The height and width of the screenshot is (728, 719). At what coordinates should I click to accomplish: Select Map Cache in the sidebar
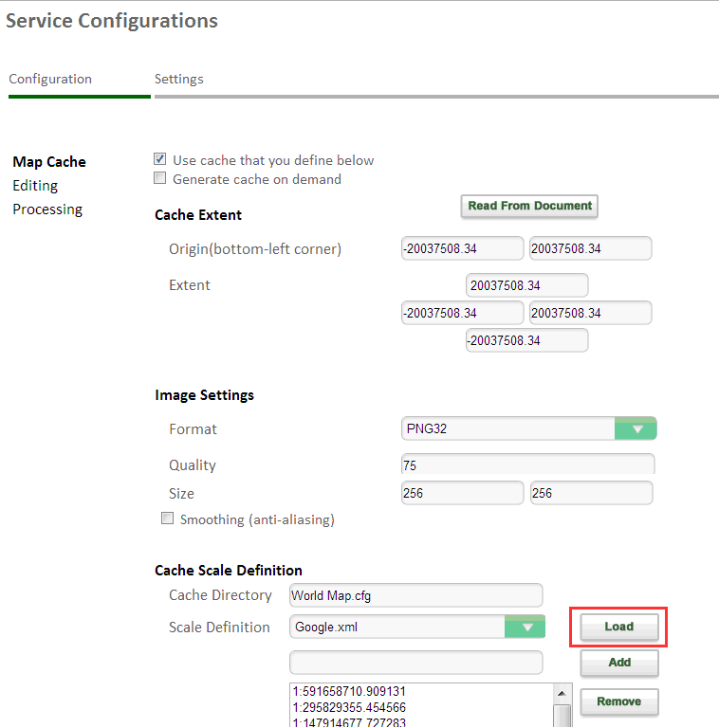49,162
